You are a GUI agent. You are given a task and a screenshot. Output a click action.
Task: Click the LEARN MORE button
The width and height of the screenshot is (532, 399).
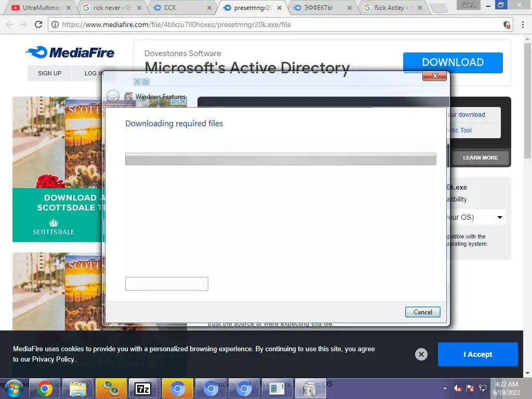[480, 158]
